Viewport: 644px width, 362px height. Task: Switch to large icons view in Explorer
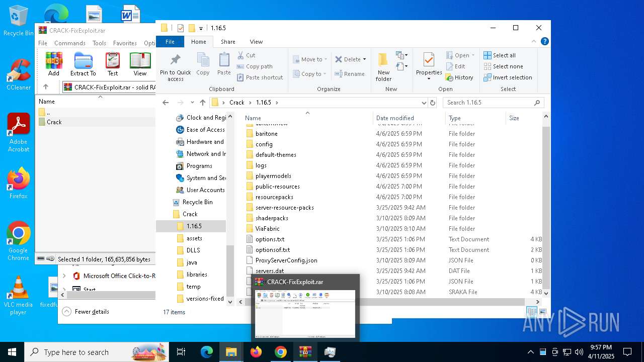pyautogui.click(x=542, y=312)
